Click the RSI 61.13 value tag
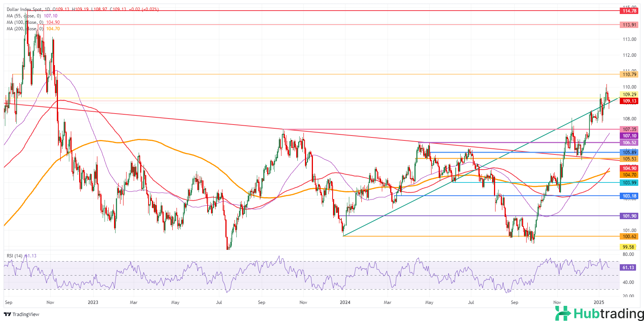Viewport: 644px width, 321px height. click(x=628, y=268)
